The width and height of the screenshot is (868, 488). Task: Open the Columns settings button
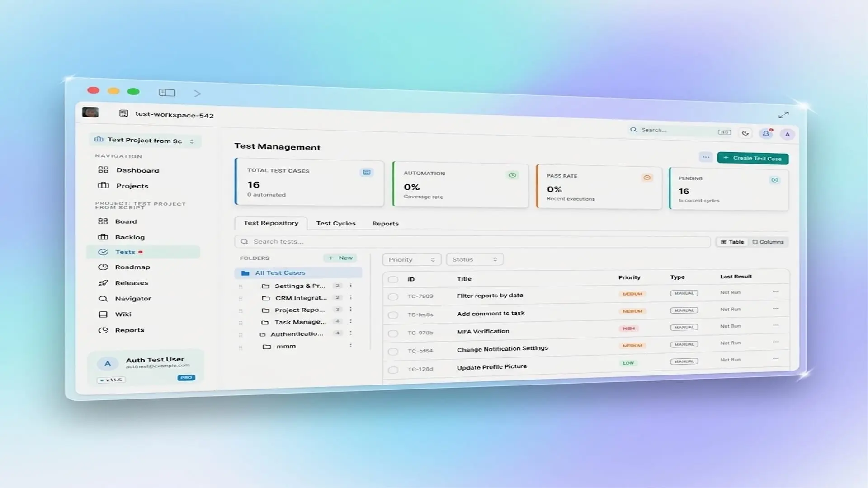point(768,242)
